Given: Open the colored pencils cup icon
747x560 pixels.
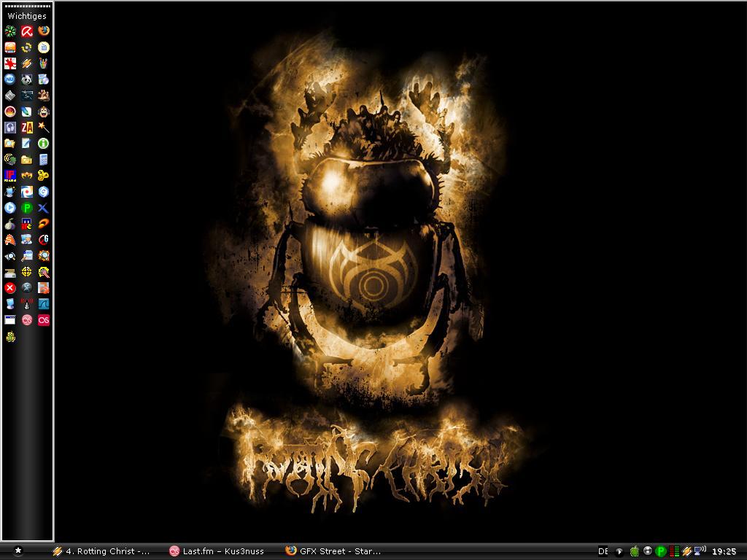Looking at the screenshot, I should click(43, 63).
